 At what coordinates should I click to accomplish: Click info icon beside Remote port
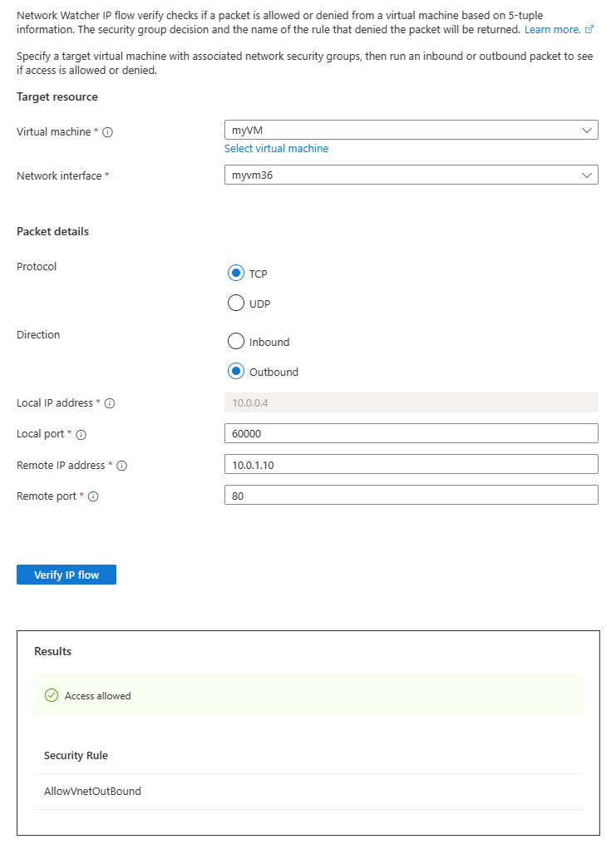pos(93,496)
